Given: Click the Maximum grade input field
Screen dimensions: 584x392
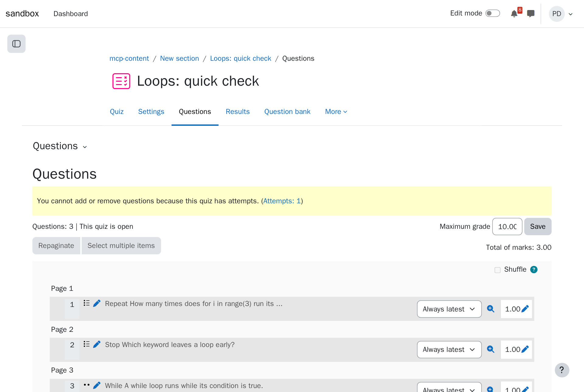Looking at the screenshot, I should pyautogui.click(x=507, y=226).
